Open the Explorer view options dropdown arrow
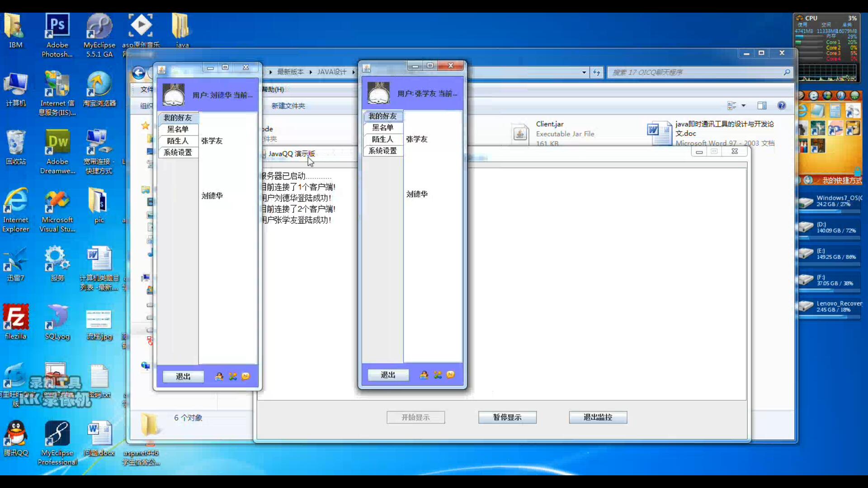 click(743, 106)
